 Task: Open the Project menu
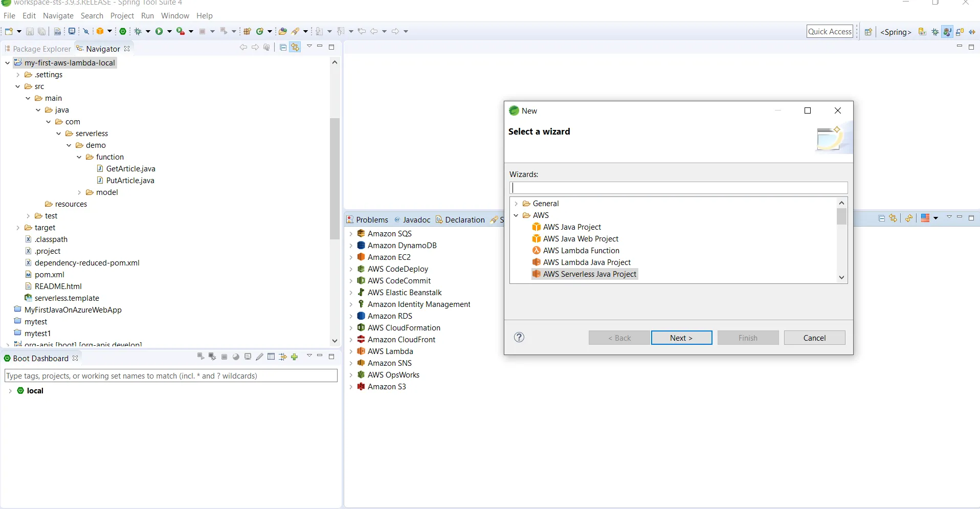[122, 16]
